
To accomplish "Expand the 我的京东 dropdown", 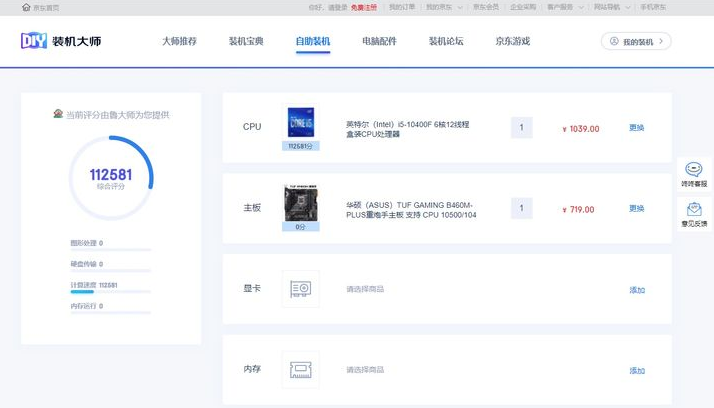I will tap(444, 7).
